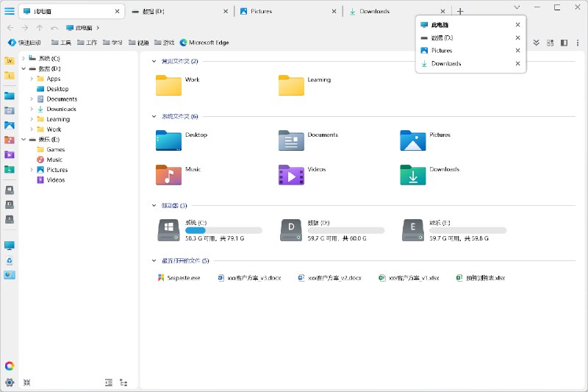Collapse the tab list dropdown chevron

coord(517,6)
